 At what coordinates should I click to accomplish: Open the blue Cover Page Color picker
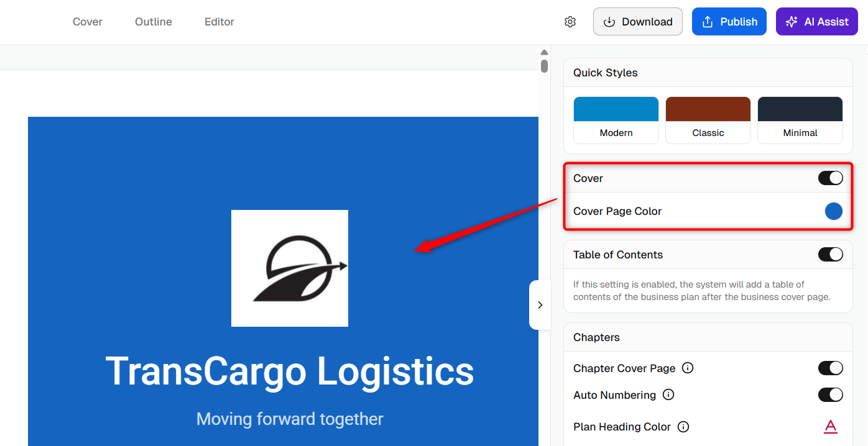tap(834, 211)
